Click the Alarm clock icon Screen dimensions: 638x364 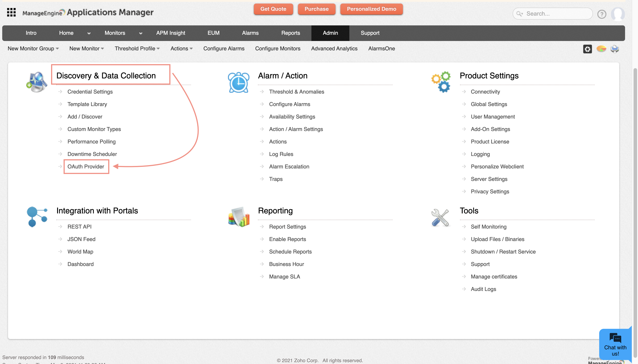tap(238, 82)
